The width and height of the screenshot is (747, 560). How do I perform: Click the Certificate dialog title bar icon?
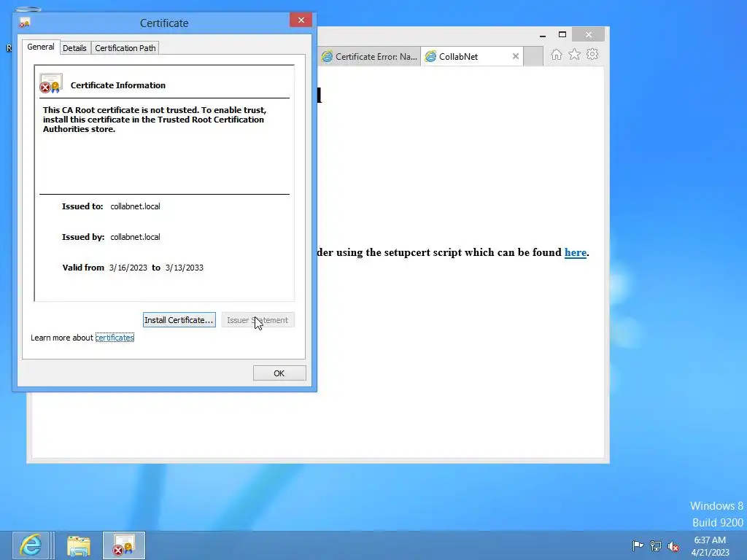pos(24,23)
